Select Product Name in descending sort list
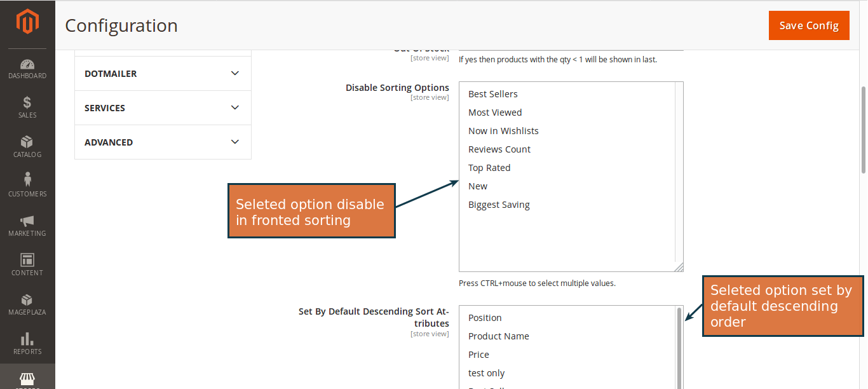 498,336
